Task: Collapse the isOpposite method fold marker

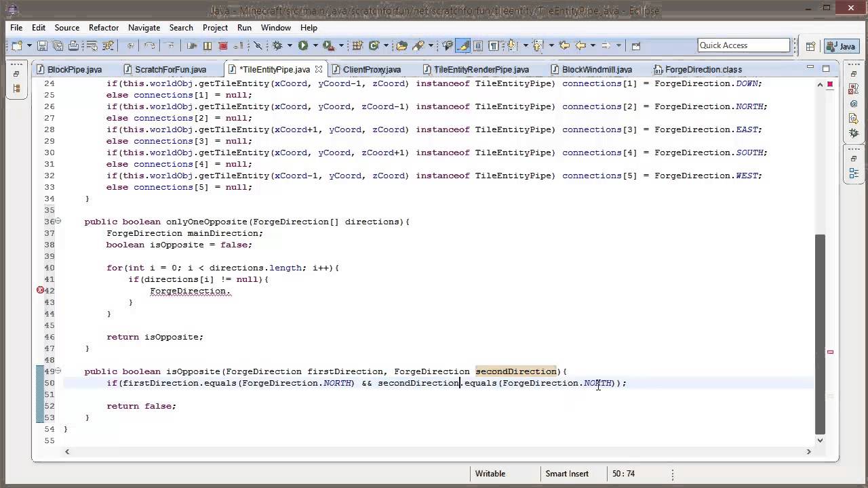Action: click(58, 371)
